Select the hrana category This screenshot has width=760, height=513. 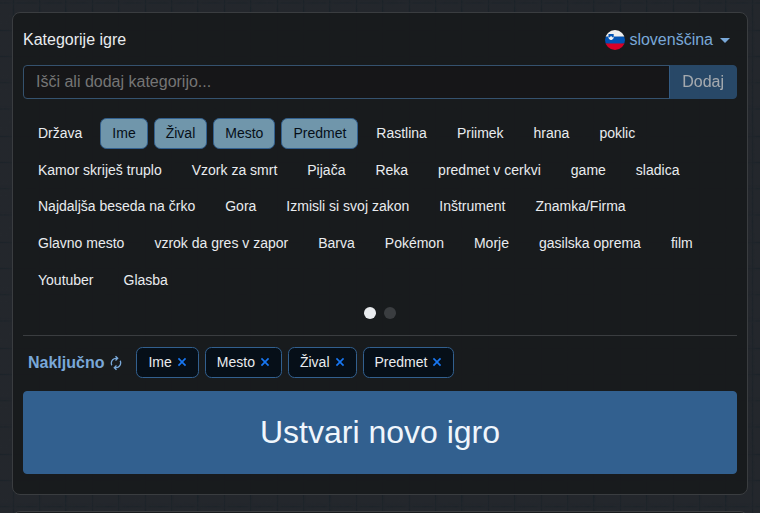tap(551, 133)
